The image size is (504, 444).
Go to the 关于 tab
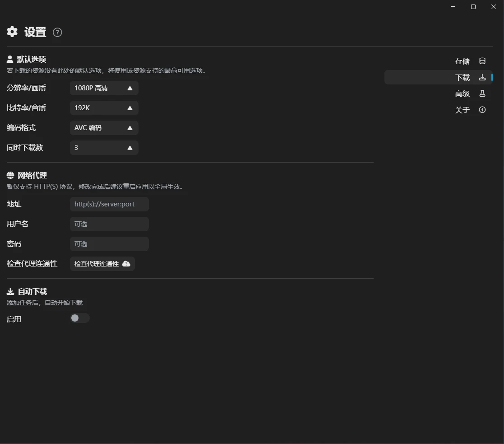click(x=462, y=110)
